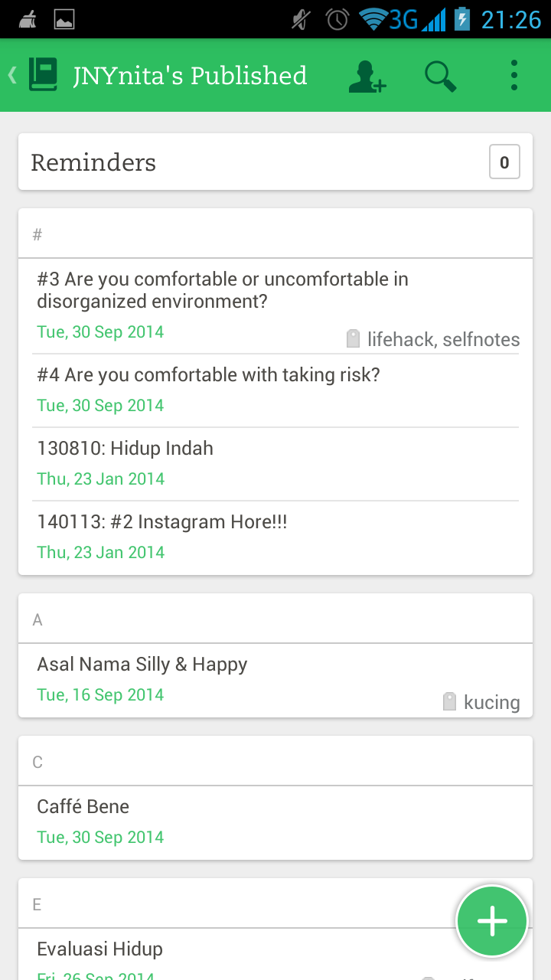Open the search magnifier icon
This screenshot has height=980, width=551.
441,77
